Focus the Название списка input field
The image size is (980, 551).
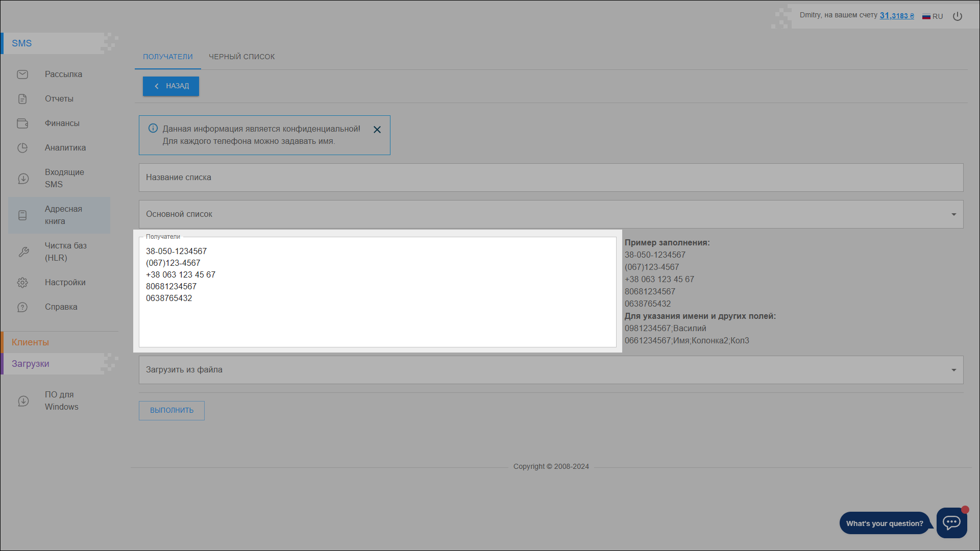(550, 178)
